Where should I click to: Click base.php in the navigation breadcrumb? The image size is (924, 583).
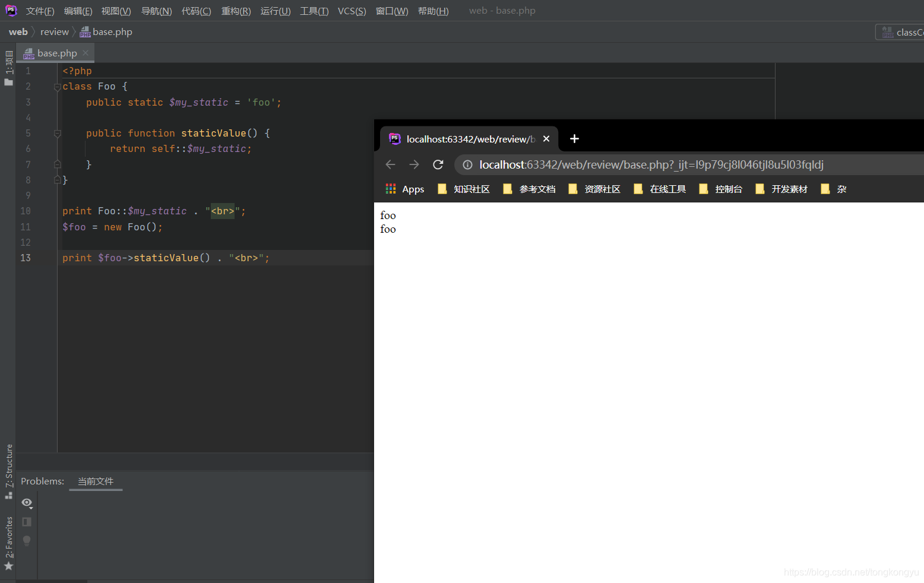(x=106, y=31)
